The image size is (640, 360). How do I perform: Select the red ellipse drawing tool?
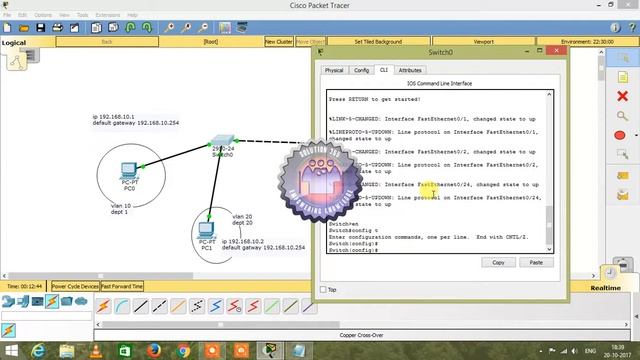pos(620,135)
